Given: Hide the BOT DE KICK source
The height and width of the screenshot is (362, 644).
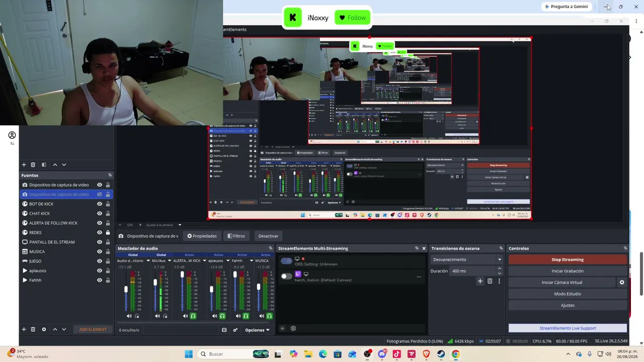Looking at the screenshot, I should [100, 204].
